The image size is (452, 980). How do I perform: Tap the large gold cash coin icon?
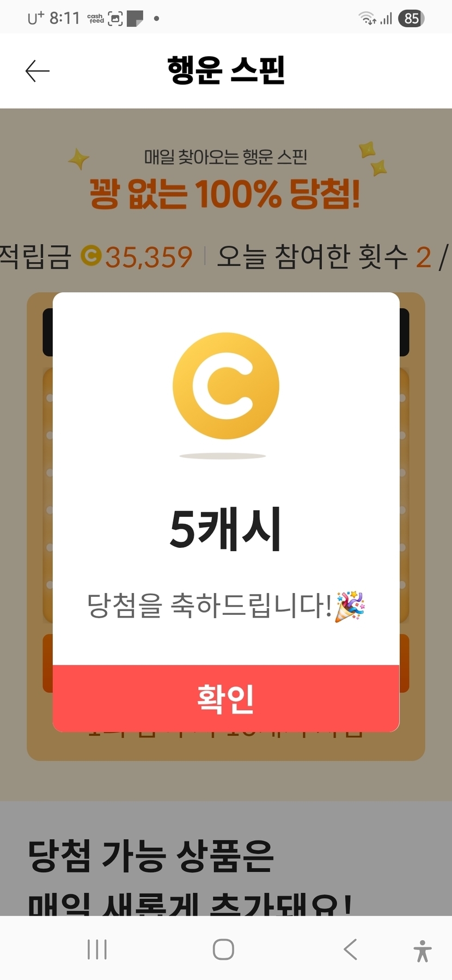(226, 386)
